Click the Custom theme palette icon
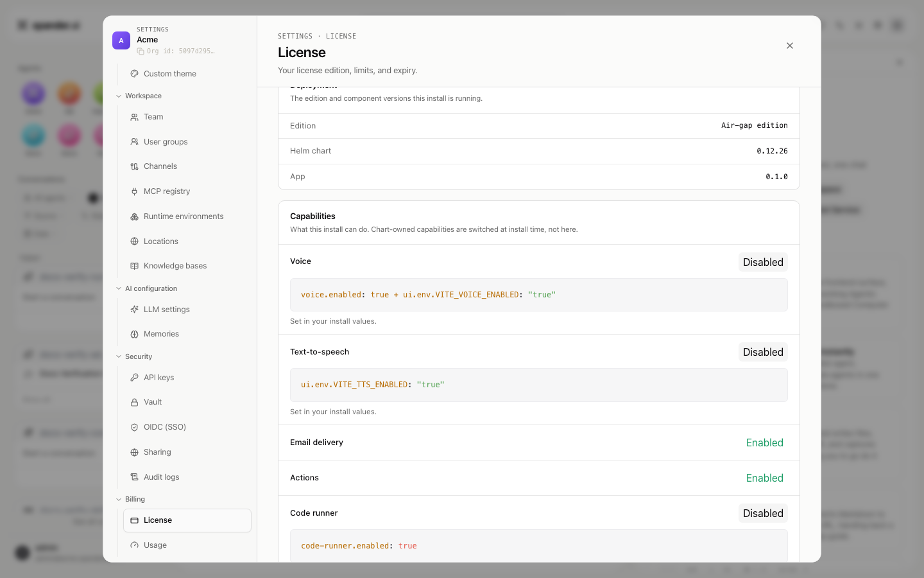The height and width of the screenshot is (578, 924). 135,74
